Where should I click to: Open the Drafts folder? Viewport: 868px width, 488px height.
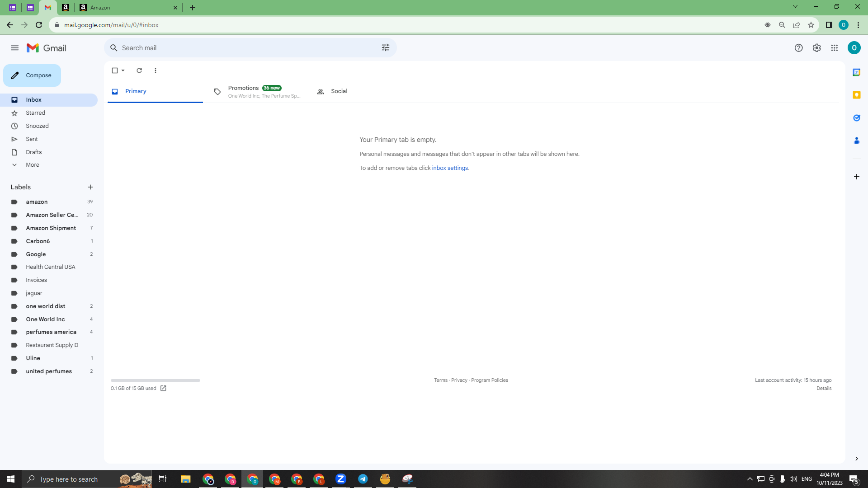click(x=34, y=152)
